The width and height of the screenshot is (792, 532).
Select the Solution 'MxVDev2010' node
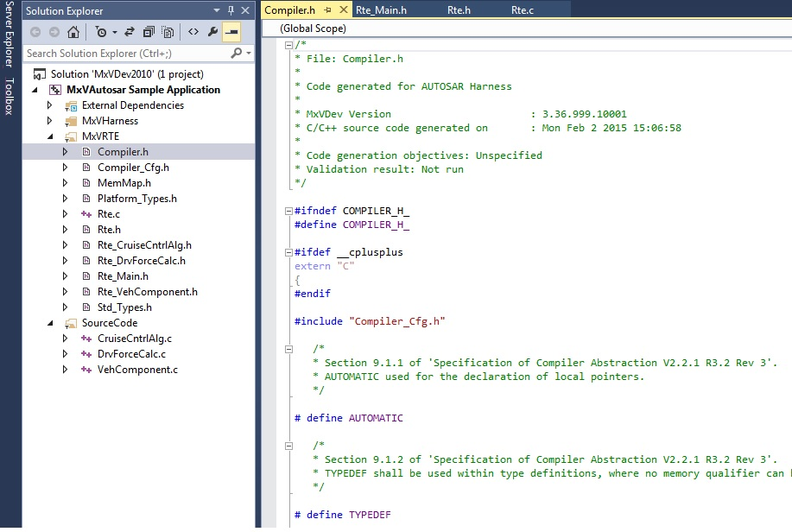coord(127,73)
